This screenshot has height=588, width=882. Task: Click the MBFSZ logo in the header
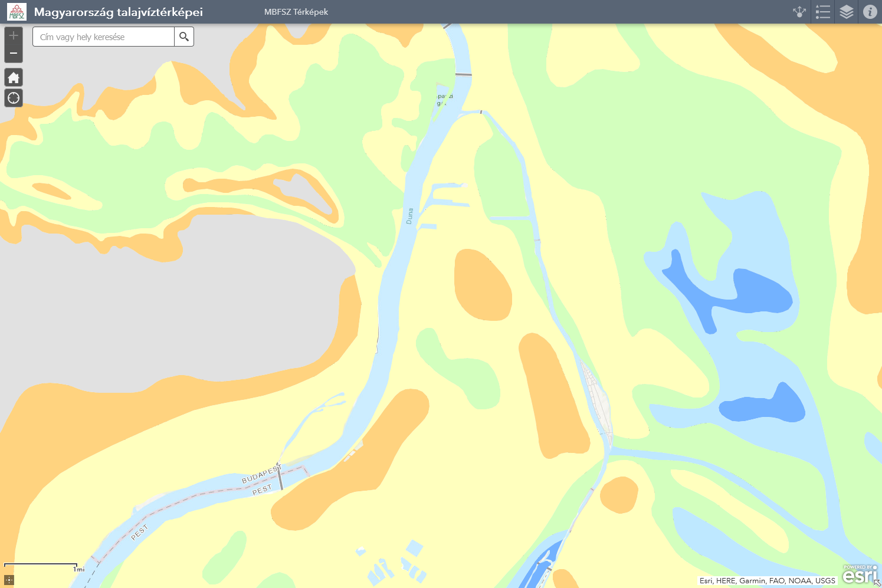pos(17,12)
